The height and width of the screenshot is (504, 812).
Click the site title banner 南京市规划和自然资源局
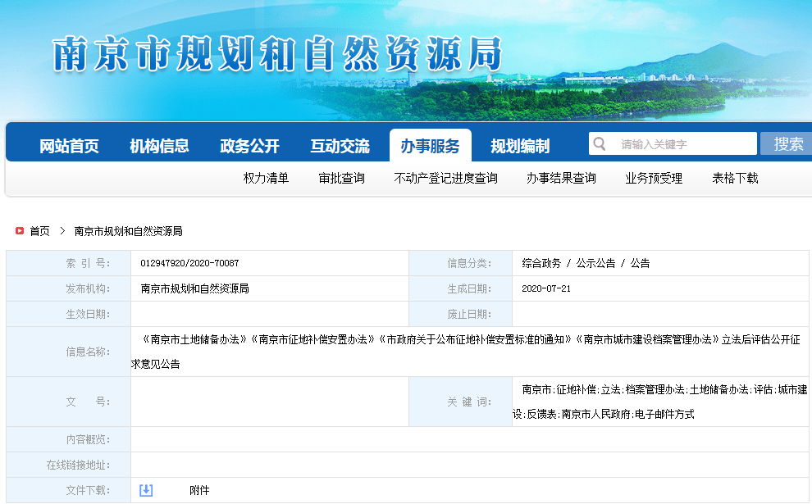(277, 54)
